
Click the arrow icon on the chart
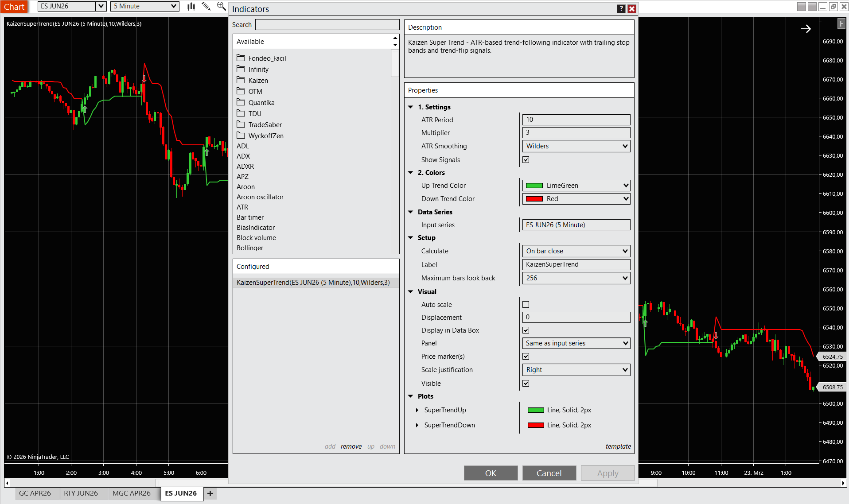(806, 29)
